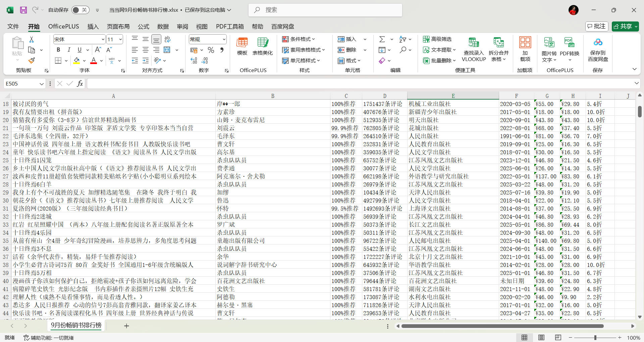Open the number format 常规 dropdown
This screenshot has height=342, width=644.
click(224, 39)
